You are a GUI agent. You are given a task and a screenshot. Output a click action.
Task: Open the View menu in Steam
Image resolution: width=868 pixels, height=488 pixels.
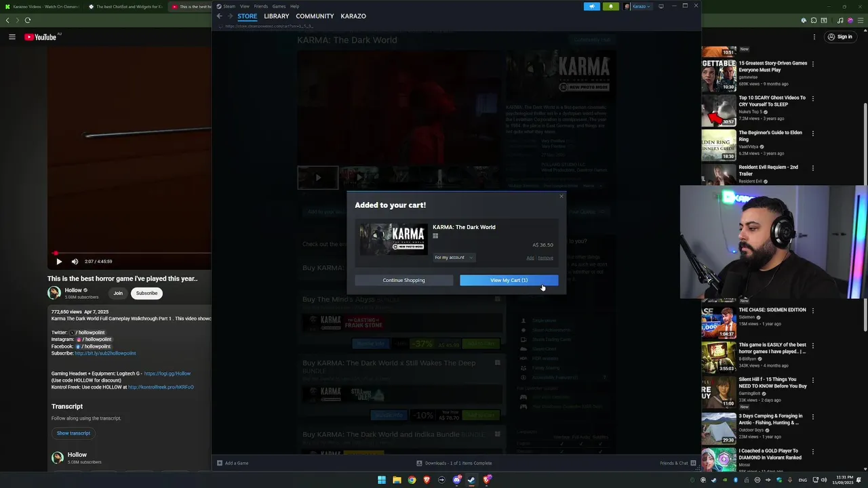click(x=245, y=6)
